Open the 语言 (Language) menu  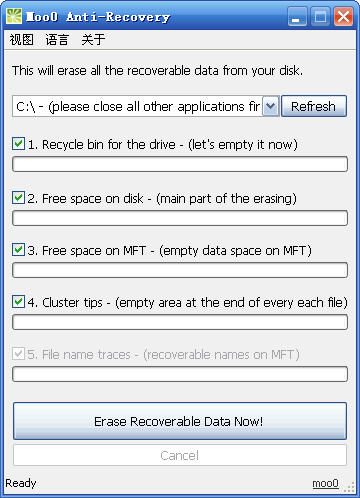(57, 40)
